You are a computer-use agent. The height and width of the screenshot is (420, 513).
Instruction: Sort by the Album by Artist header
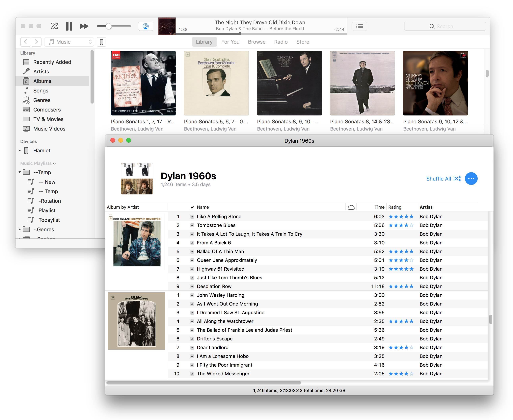click(123, 207)
